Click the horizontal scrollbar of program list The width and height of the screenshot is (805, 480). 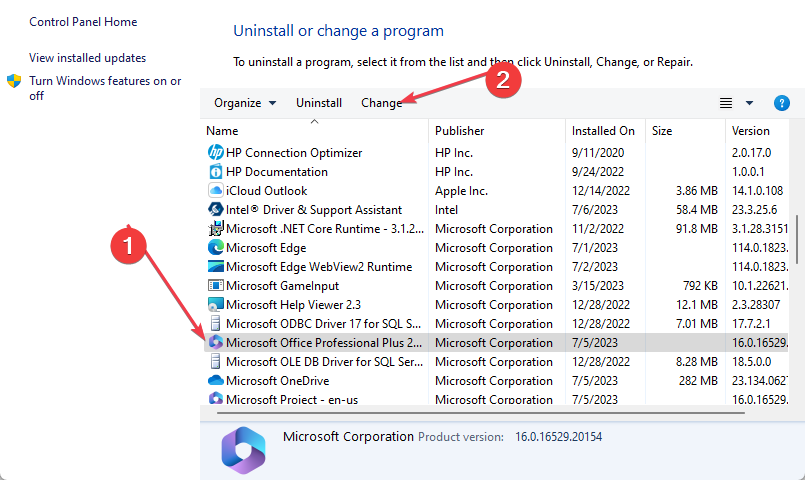pyautogui.click(x=481, y=413)
